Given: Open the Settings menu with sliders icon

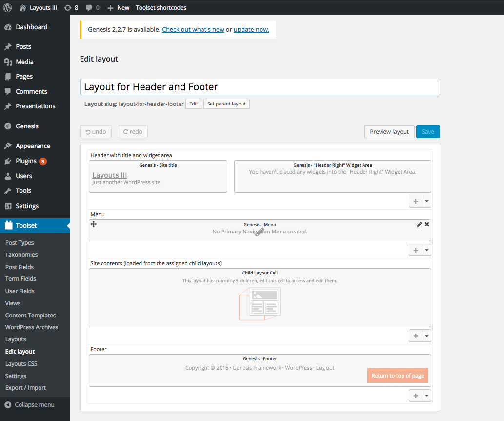Looking at the screenshot, I should click(35, 206).
